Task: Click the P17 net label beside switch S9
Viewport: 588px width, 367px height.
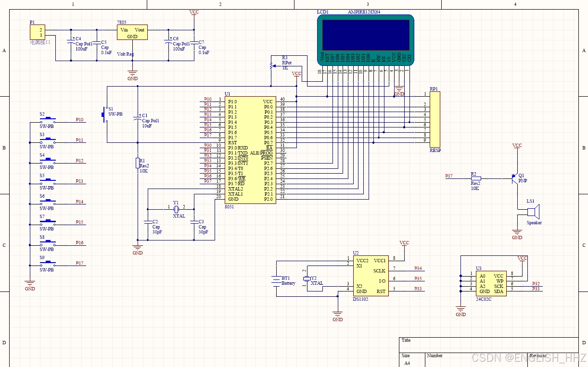Action: click(80, 263)
